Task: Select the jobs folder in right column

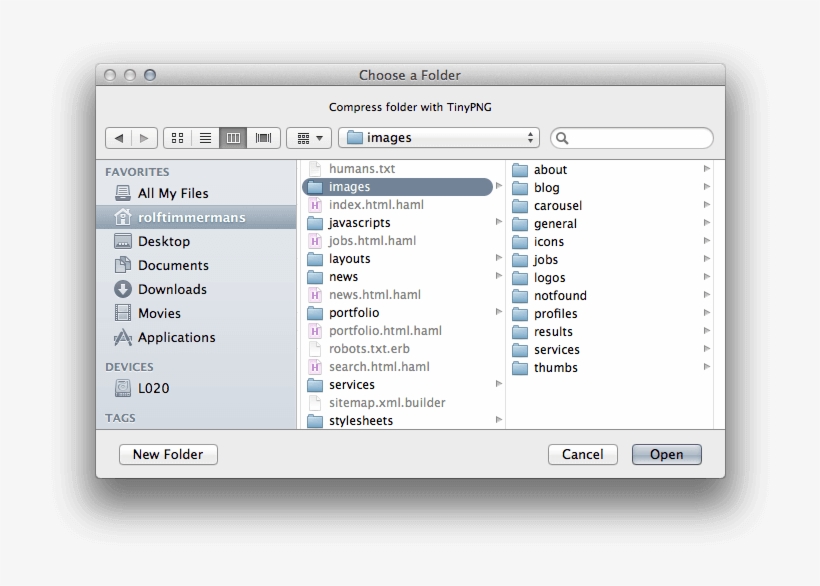Action: pos(610,259)
